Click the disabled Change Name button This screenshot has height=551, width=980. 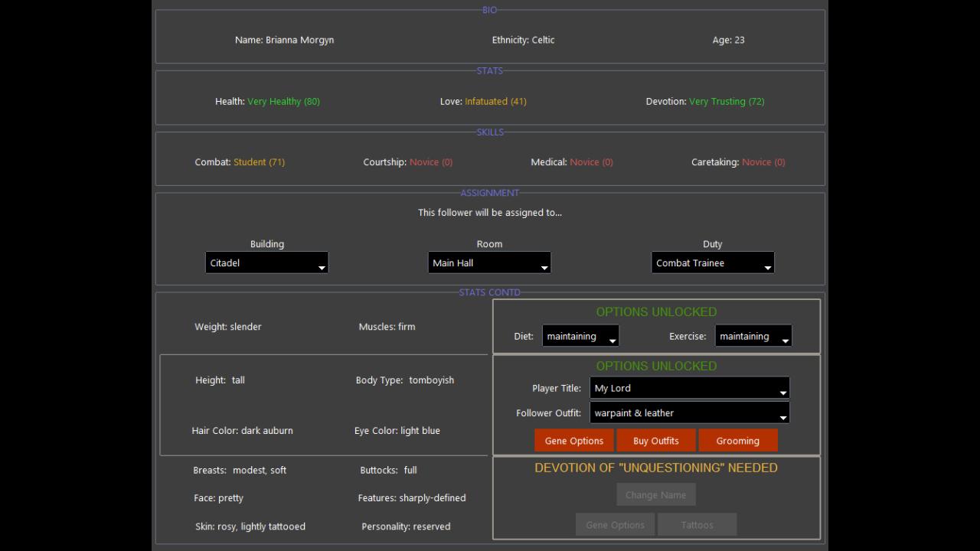coord(656,494)
